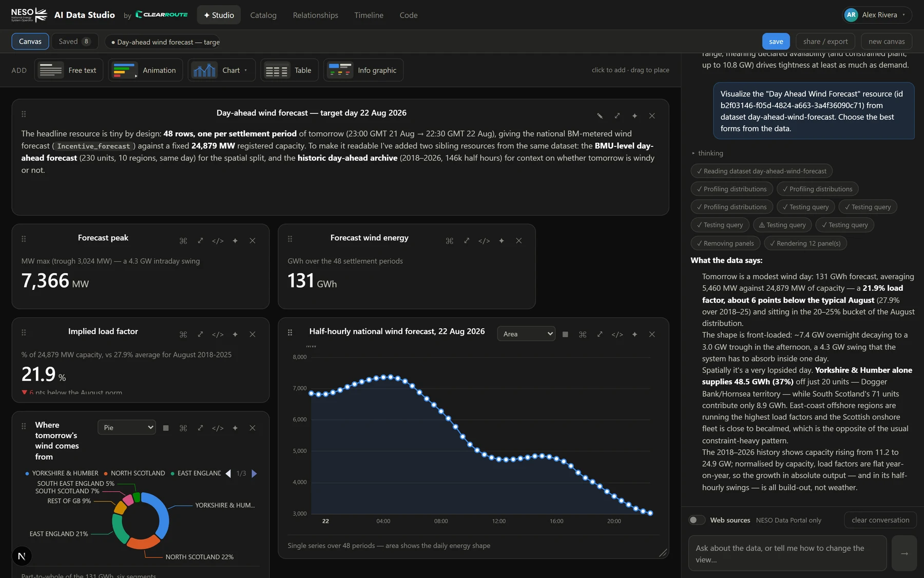Show the data table for the Half-hourly forecast chart

565,334
